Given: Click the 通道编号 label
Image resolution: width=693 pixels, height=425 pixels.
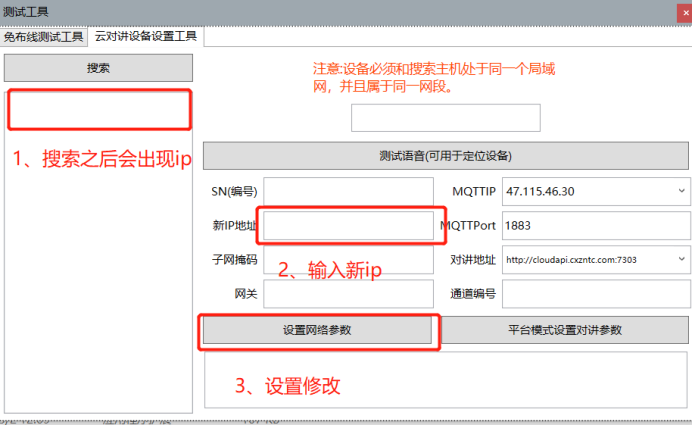Looking at the screenshot, I should [x=473, y=293].
